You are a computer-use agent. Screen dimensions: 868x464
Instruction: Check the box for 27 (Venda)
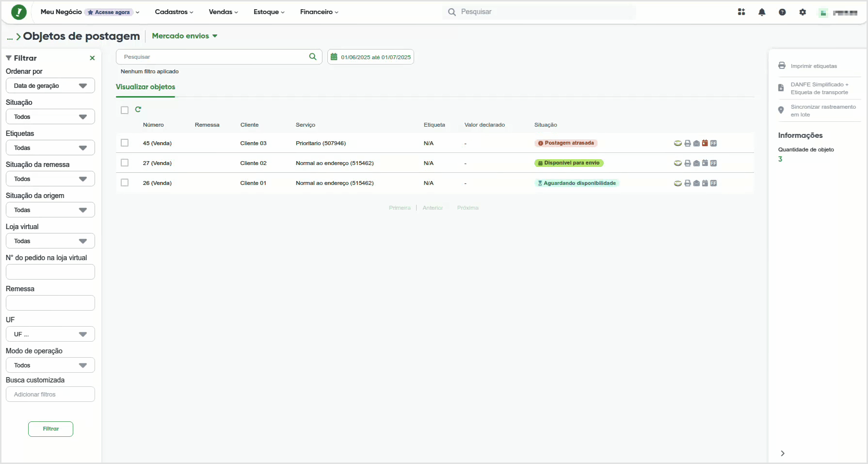coord(125,163)
